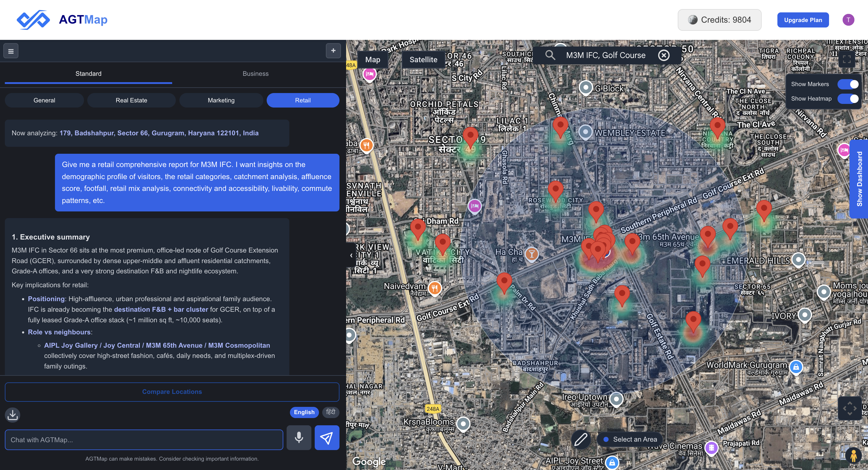Switch language to Hindi

330,412
